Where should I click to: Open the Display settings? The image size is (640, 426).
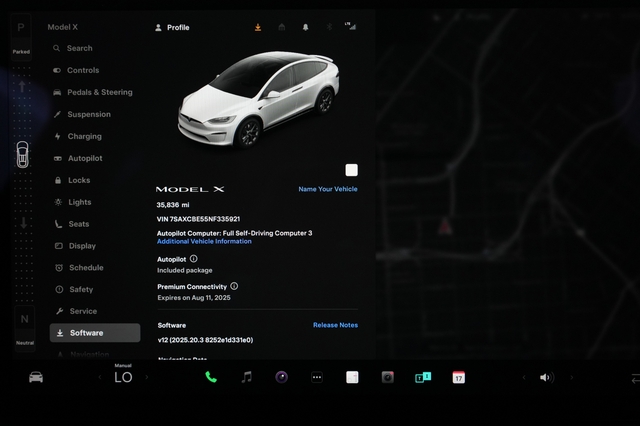click(x=75, y=246)
